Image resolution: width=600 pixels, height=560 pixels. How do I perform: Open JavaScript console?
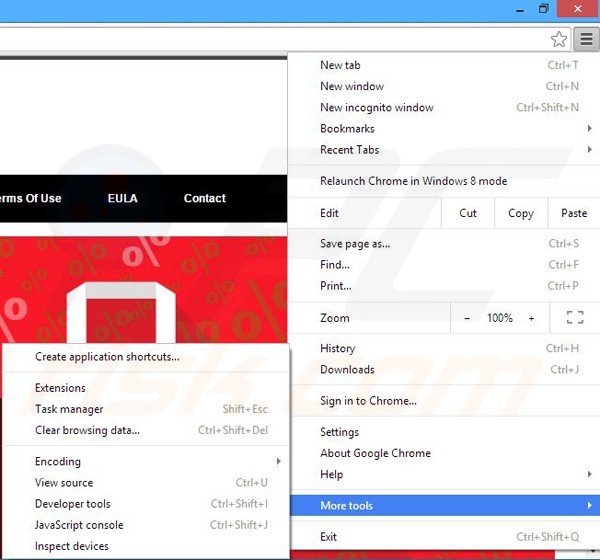[146, 525]
